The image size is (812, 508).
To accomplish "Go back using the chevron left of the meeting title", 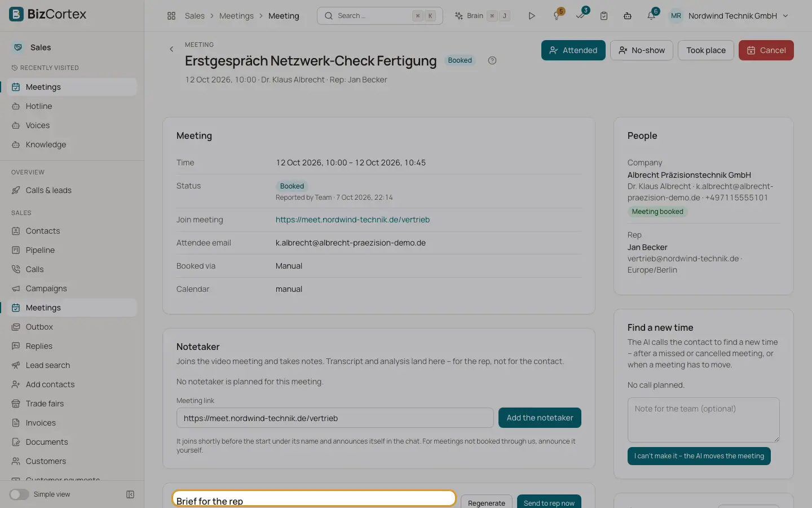I will (x=171, y=49).
